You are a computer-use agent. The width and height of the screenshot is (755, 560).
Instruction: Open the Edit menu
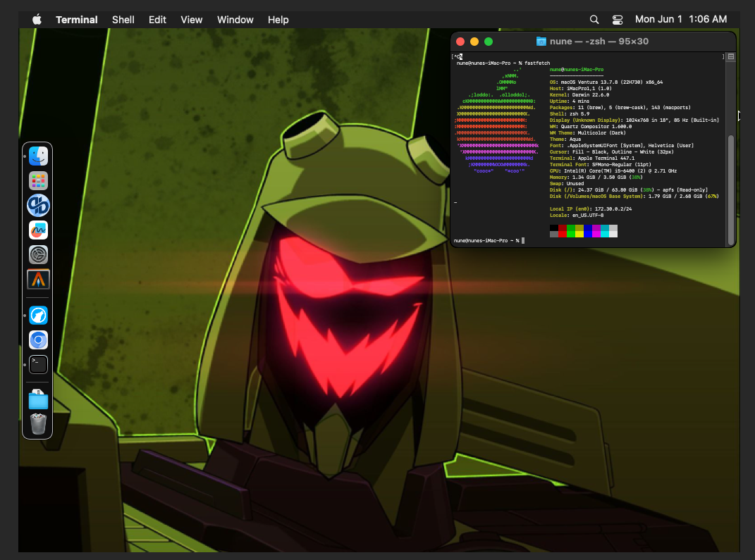(x=157, y=20)
